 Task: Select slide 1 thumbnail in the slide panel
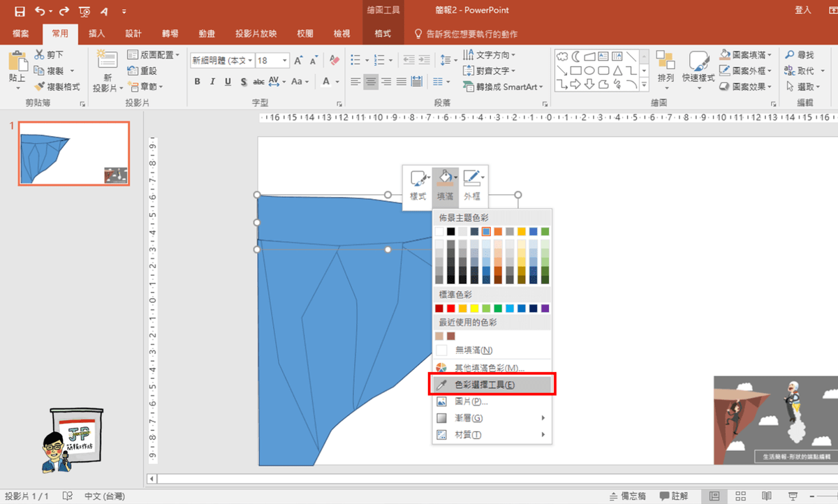(73, 154)
